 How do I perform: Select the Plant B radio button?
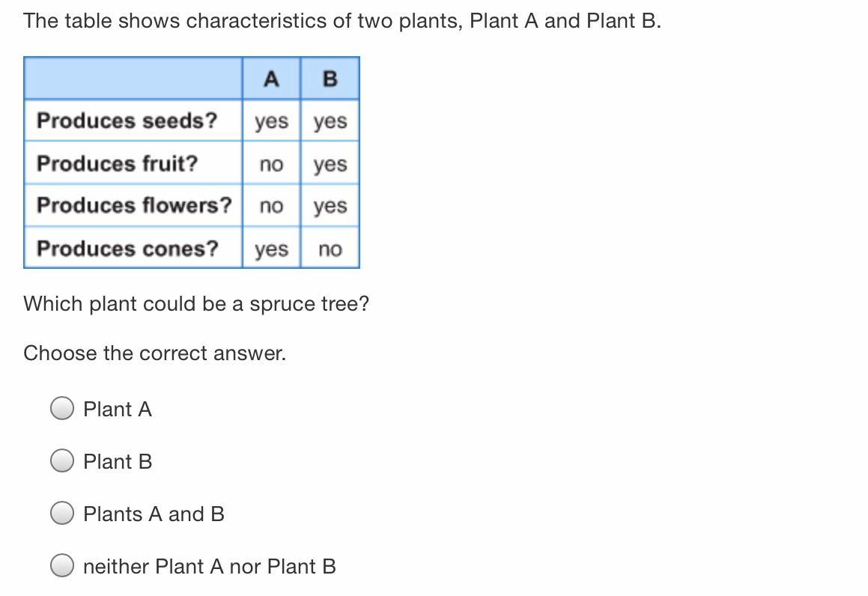(x=62, y=461)
